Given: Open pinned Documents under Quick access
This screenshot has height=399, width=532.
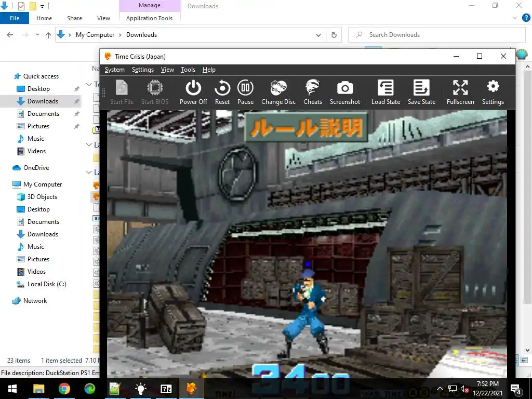Looking at the screenshot, I should click(43, 114).
